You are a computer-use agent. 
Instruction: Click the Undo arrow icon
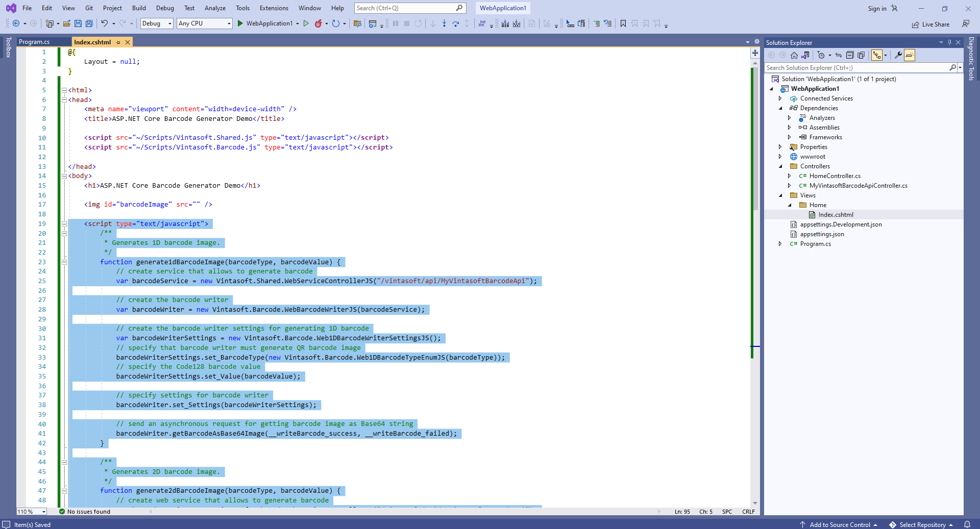click(105, 23)
